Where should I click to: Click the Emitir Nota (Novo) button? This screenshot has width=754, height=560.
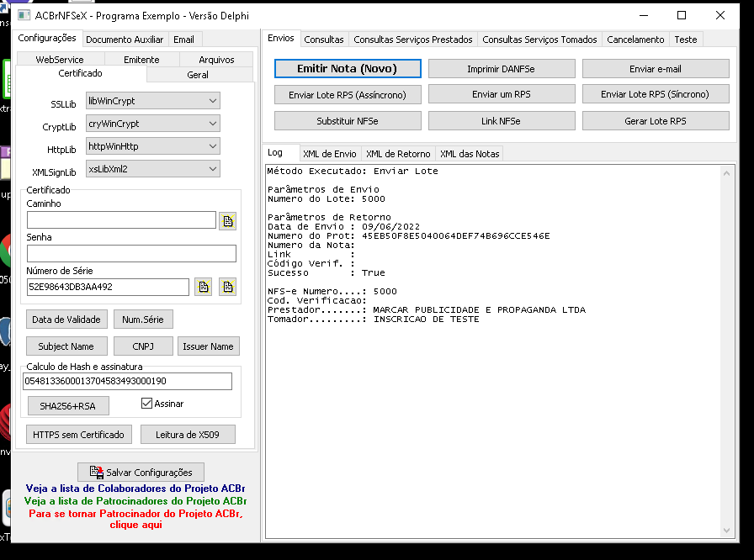[348, 69]
